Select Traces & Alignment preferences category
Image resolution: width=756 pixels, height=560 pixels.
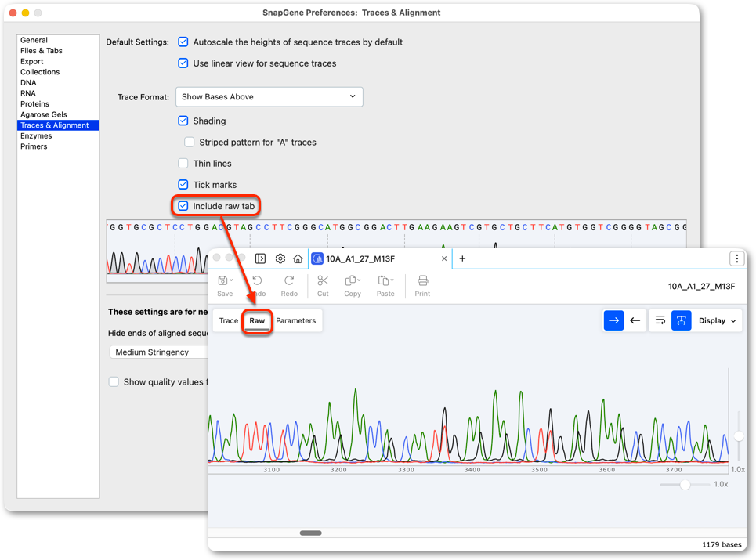pos(58,125)
